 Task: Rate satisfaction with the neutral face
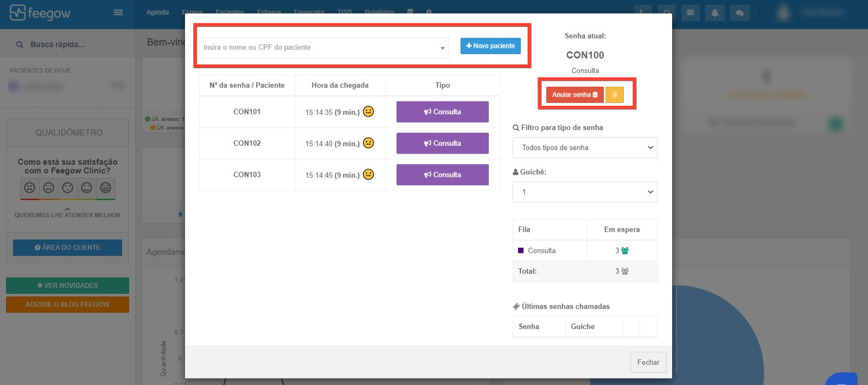pos(68,188)
